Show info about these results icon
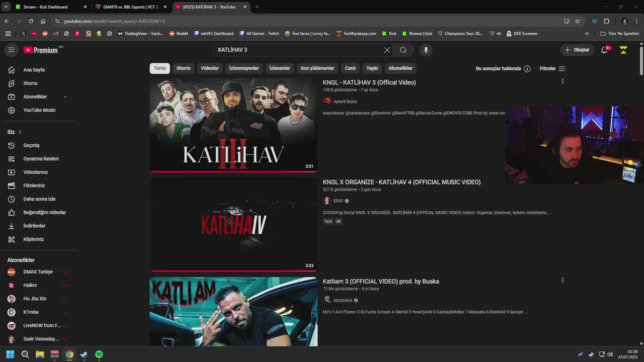The image size is (644, 362). click(527, 68)
